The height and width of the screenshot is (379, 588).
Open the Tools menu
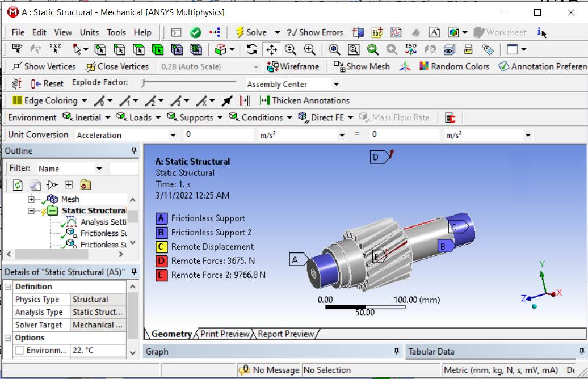click(116, 32)
